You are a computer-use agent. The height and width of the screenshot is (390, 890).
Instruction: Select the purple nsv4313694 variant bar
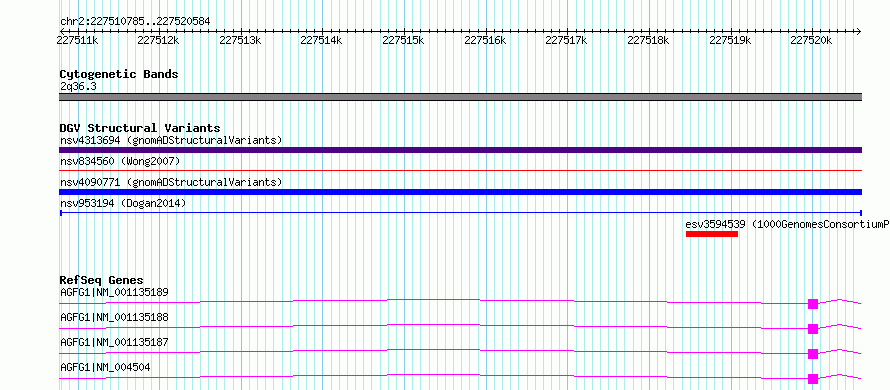(x=460, y=150)
